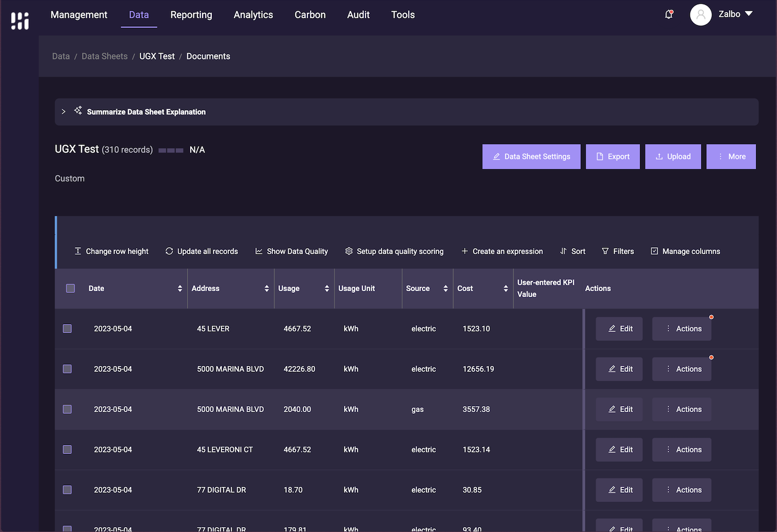777x532 pixels.
Task: Select the gas source row checkbox
Action: point(67,409)
